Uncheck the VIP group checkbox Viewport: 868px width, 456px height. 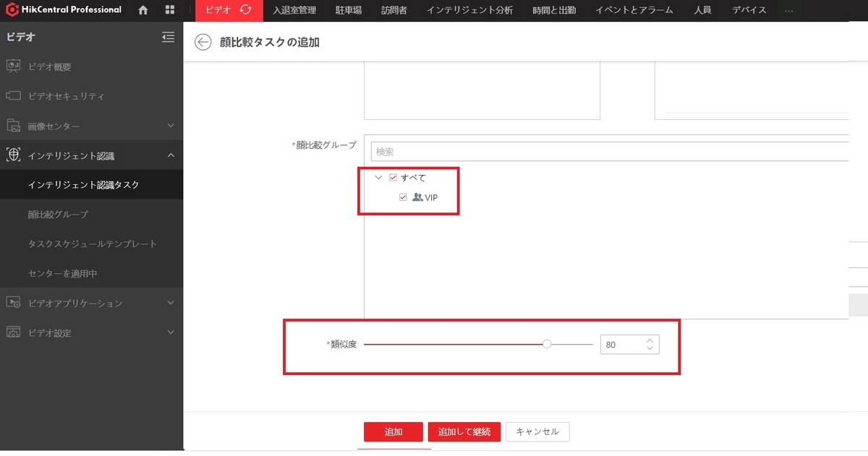pos(404,197)
